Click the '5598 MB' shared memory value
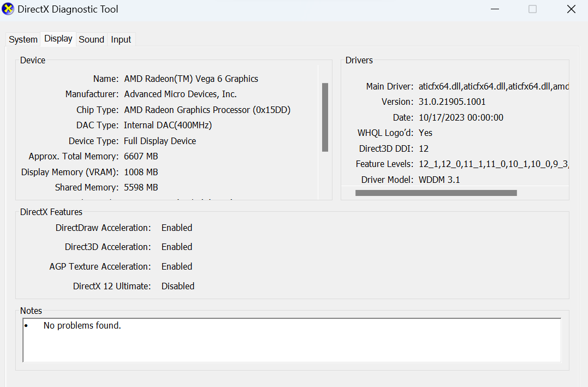 [x=141, y=188]
